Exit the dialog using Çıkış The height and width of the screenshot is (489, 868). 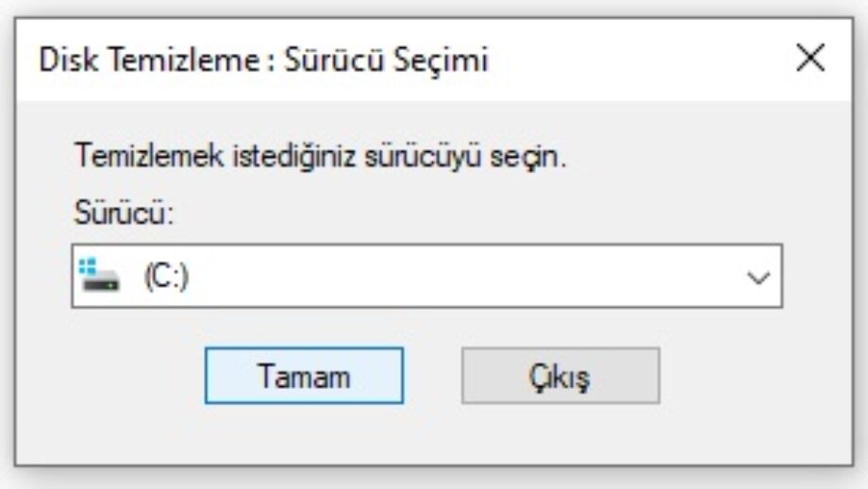coord(559,376)
